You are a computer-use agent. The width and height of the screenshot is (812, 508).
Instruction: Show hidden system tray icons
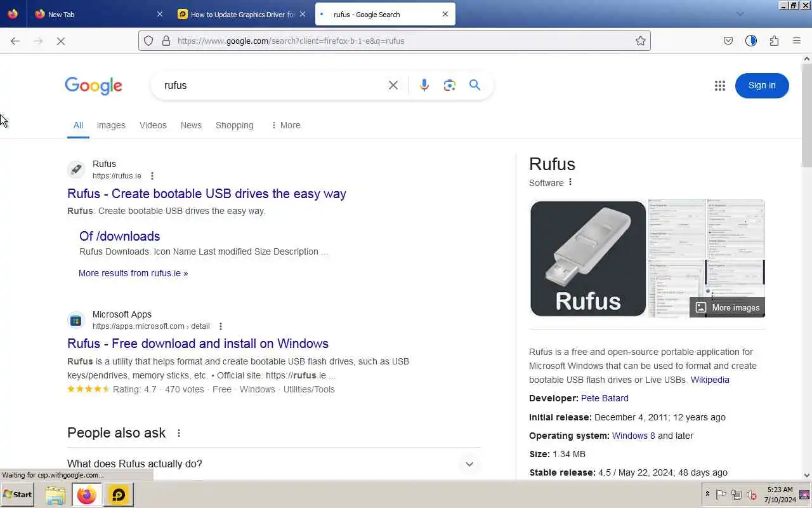(x=707, y=495)
